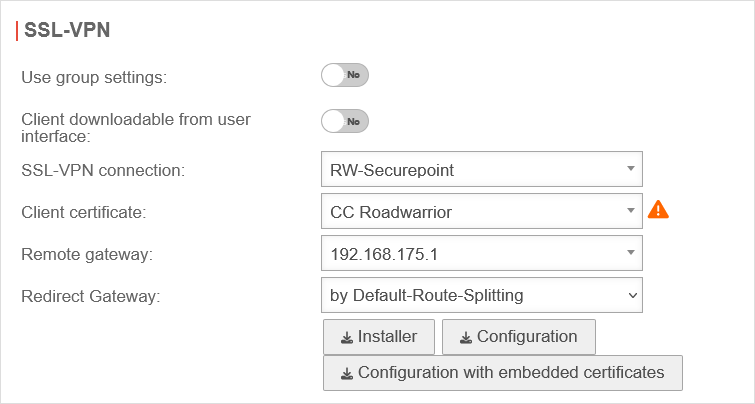Click the SSL-VPN section heading
The height and width of the screenshot is (404, 755).
[66, 30]
